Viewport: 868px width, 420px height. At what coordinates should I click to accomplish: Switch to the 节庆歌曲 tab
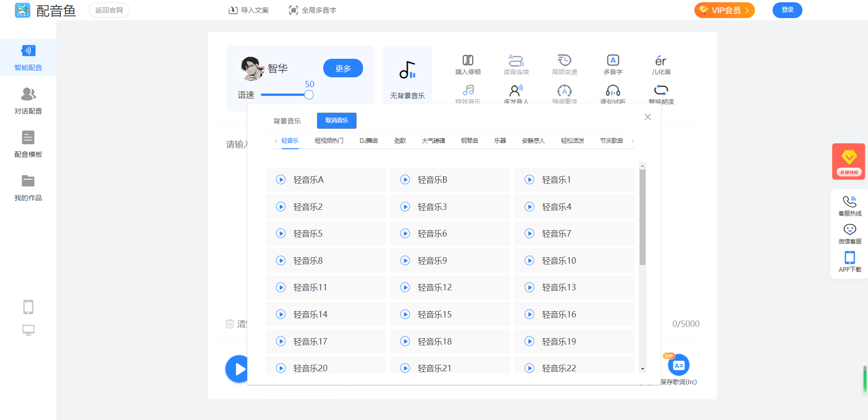pos(612,141)
